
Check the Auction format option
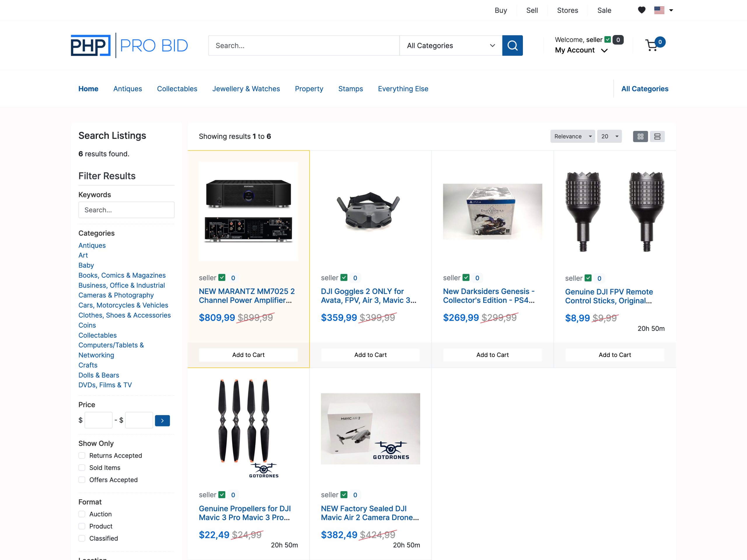[x=82, y=514]
